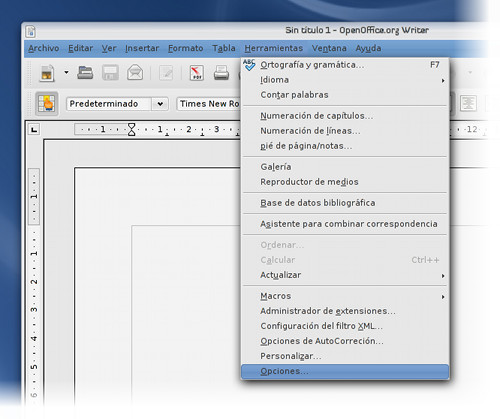500x419 pixels.
Task: Expand the Idioma submenu
Action: point(345,80)
